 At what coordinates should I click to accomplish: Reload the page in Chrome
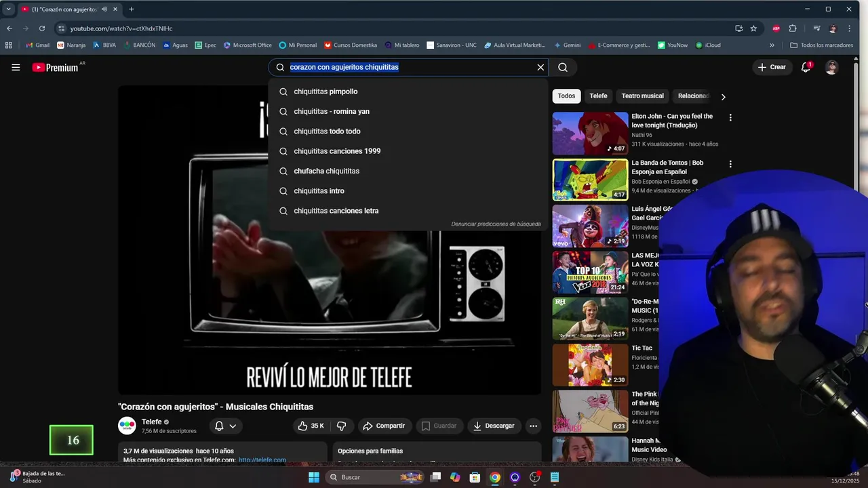42,28
